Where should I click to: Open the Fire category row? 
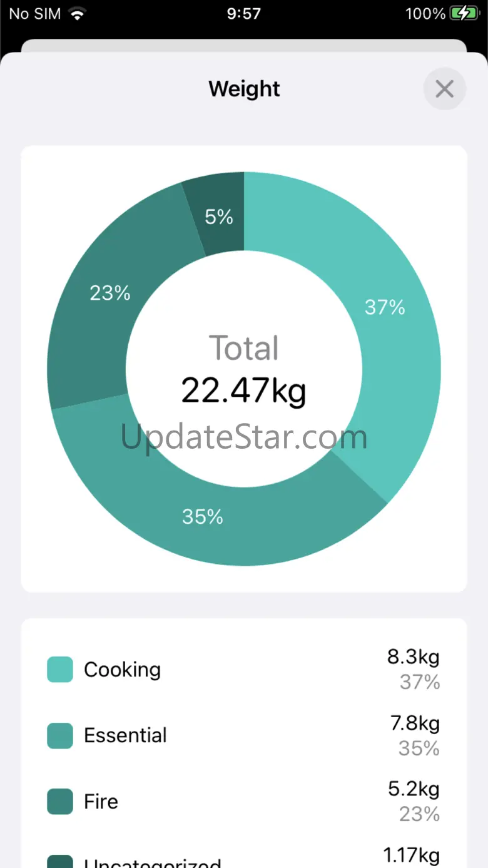point(244,801)
